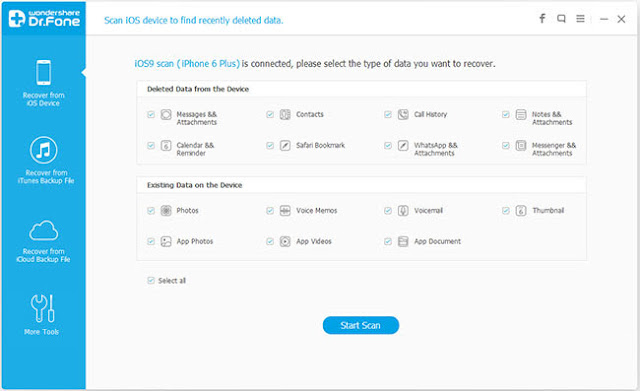Uncheck Messages & Attachments checkbox
Image resolution: width=640 pixels, height=391 pixels.
coord(151,114)
